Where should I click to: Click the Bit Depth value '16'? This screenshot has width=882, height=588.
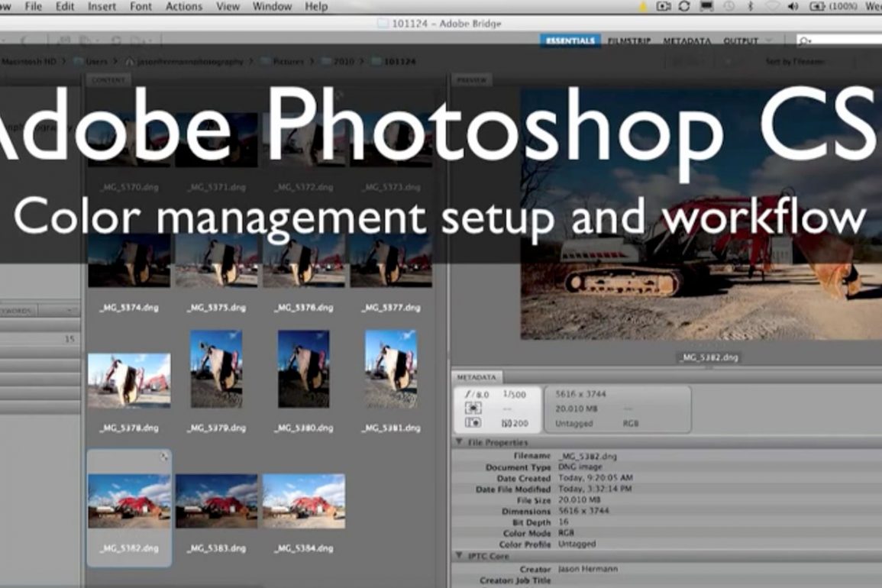[563, 522]
